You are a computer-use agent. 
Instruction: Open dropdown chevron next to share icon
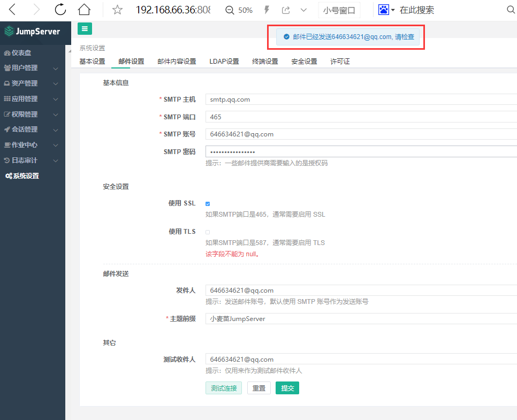pyautogui.click(x=303, y=10)
